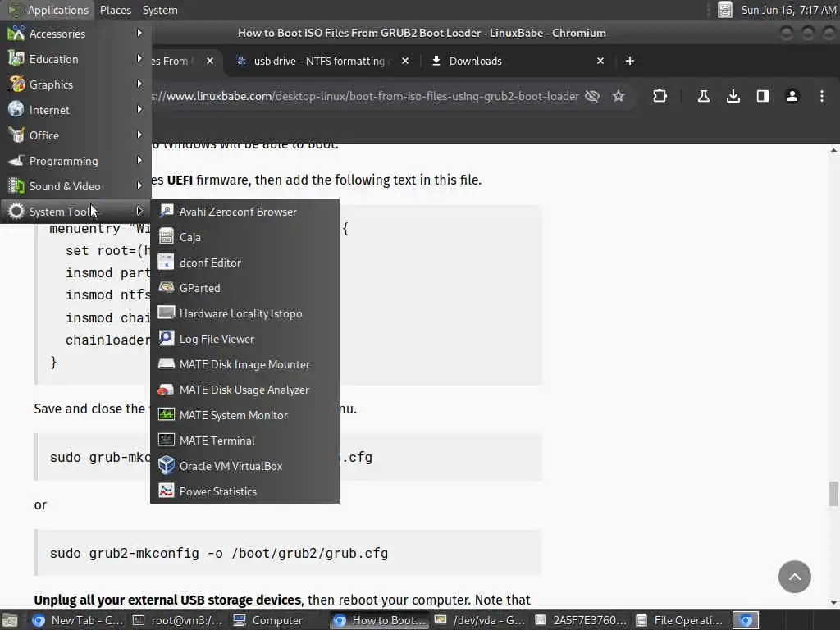840x630 pixels.
Task: Toggle the side panel icon
Action: tap(763, 96)
